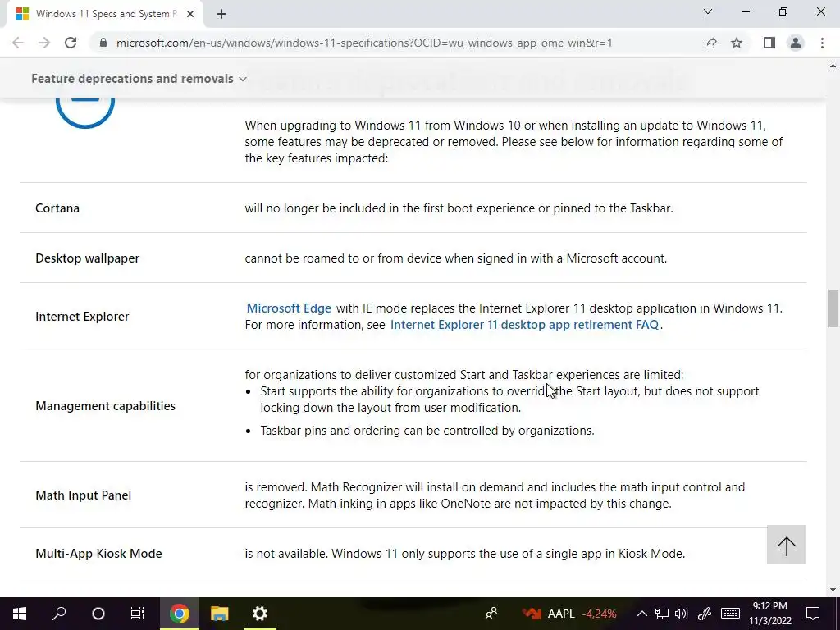This screenshot has width=840, height=630.
Task: Select the Math Input Panel row label
Action: click(x=83, y=495)
